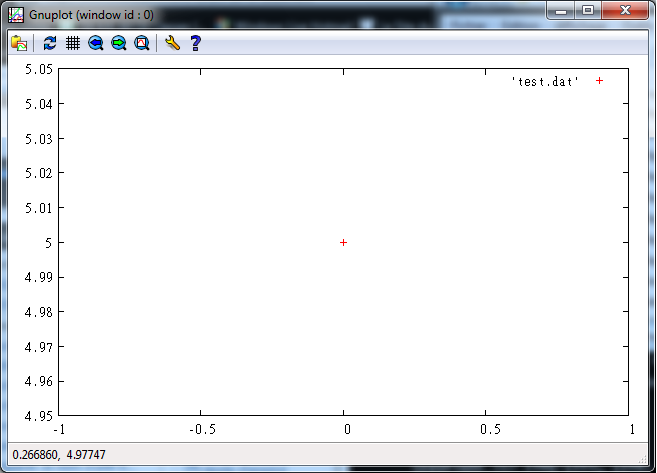
Task: Click the window resize grip corner
Action: pyautogui.click(x=643, y=460)
